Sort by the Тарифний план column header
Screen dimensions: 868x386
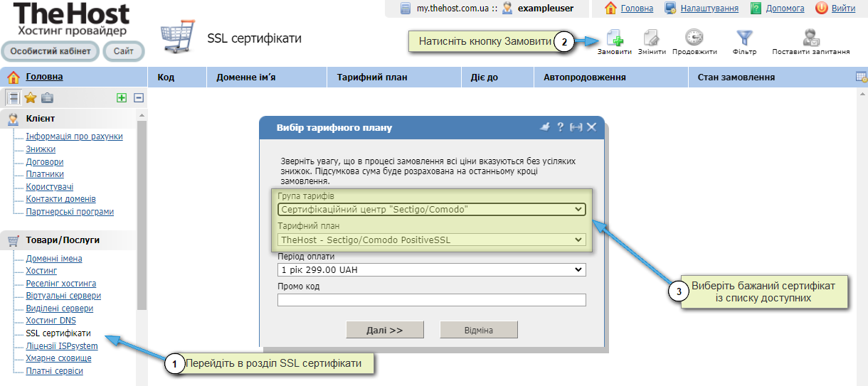(394, 77)
